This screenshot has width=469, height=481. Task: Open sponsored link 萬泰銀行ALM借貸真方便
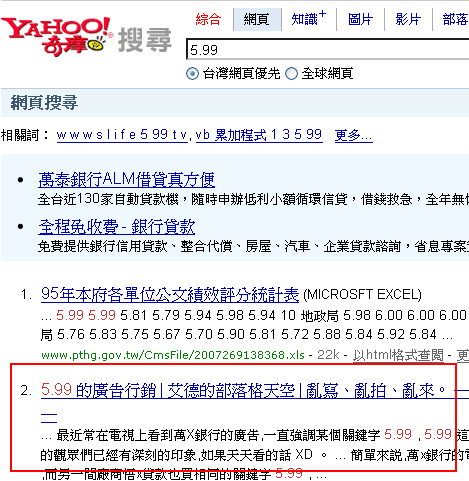coord(126,180)
